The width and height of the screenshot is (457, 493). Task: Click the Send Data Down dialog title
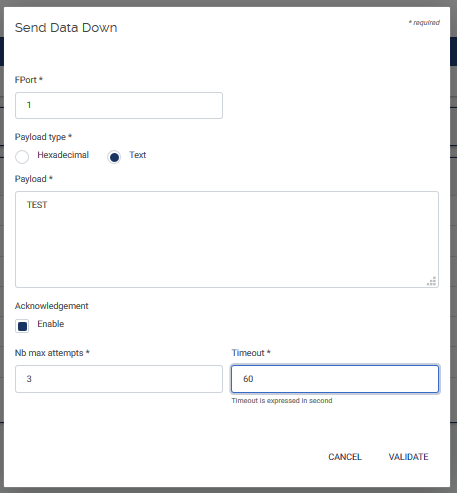coord(66,28)
